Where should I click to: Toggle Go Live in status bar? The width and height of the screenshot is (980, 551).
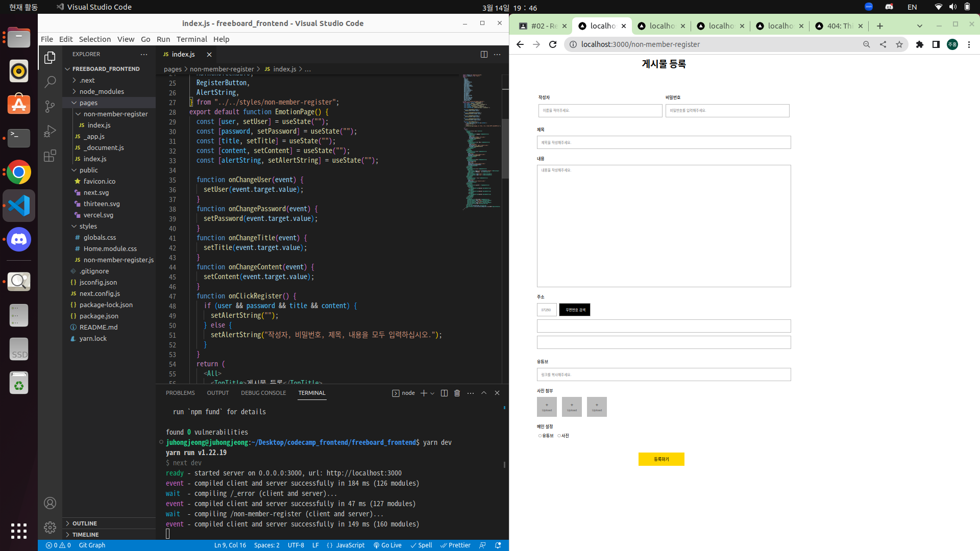tap(387, 545)
